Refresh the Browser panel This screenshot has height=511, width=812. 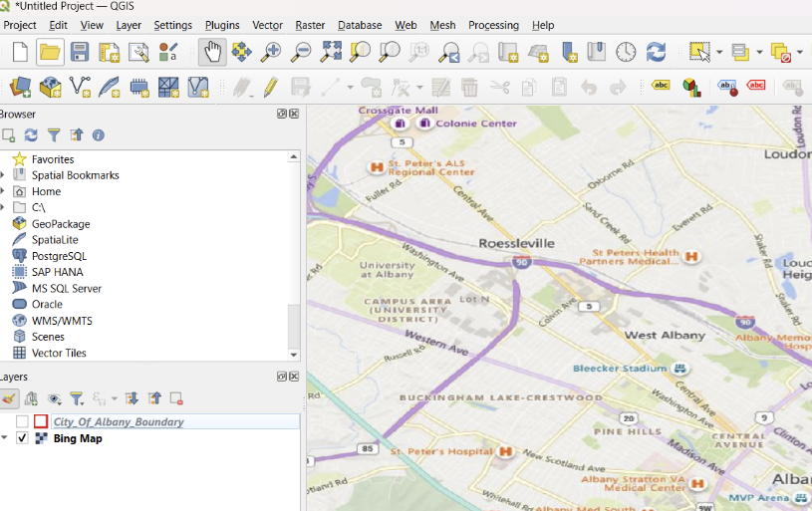coord(31,134)
